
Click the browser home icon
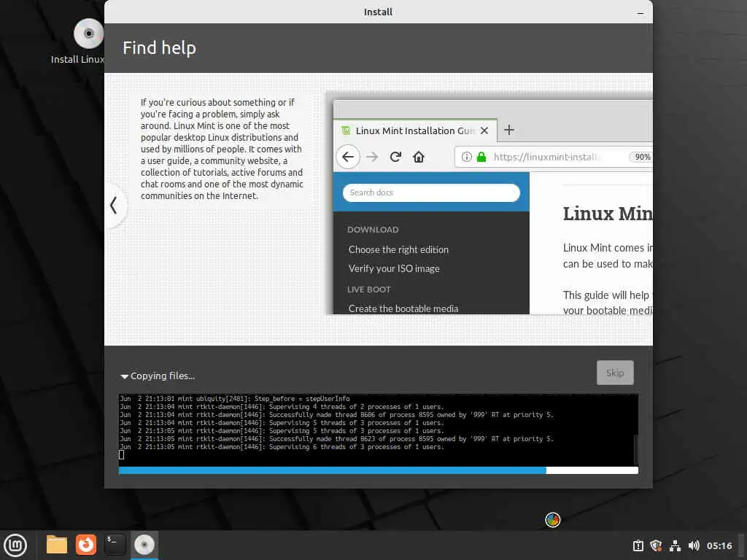(418, 157)
